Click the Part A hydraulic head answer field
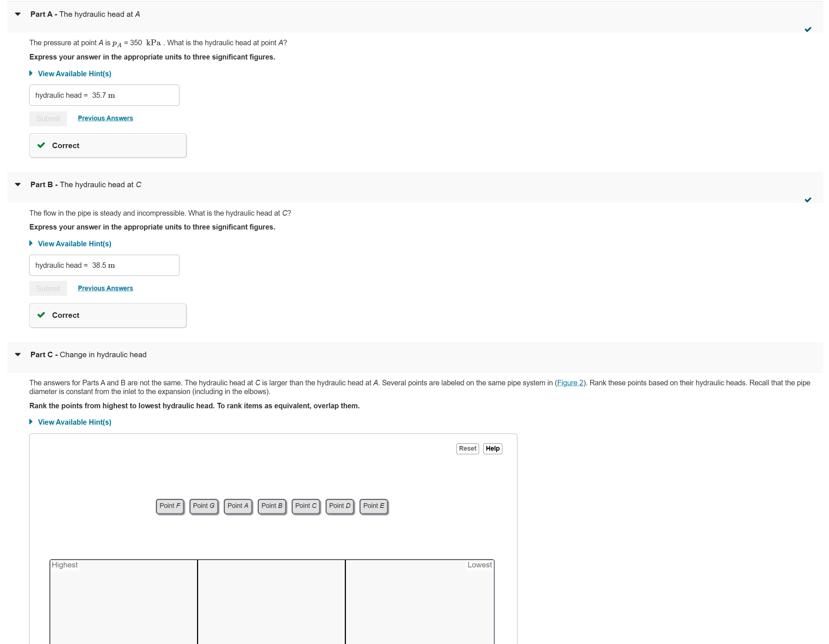The image size is (829, 644). pos(104,95)
